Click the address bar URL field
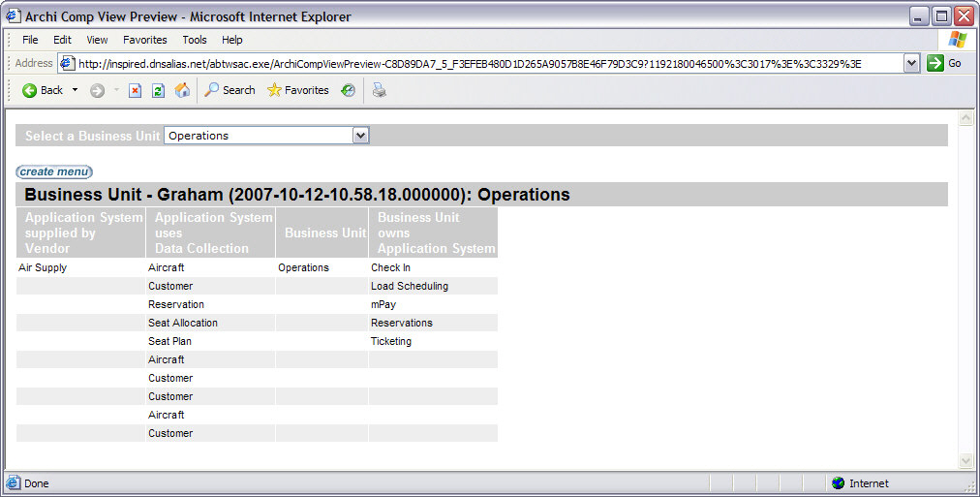 click(x=489, y=63)
